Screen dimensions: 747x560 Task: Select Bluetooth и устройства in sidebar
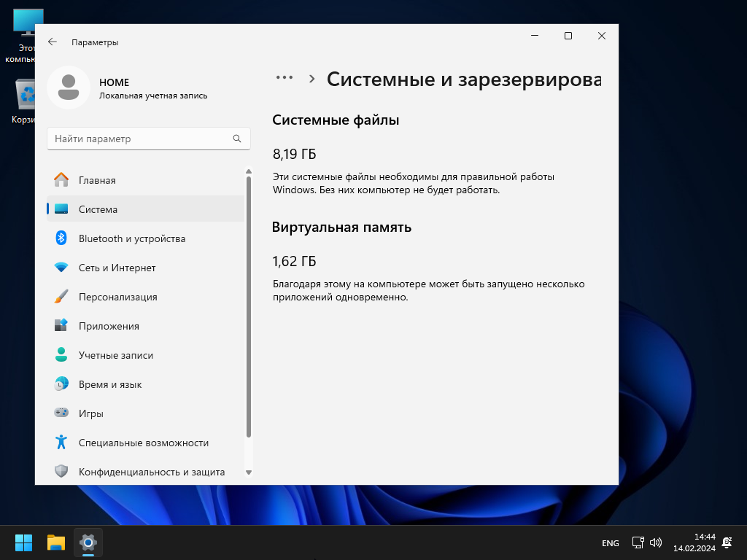(x=131, y=238)
